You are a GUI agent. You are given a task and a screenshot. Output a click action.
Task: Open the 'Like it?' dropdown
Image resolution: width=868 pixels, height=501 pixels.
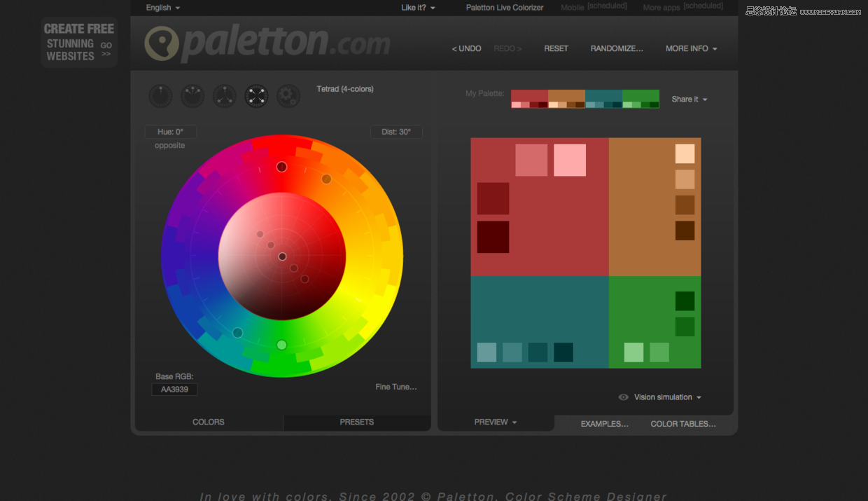[419, 8]
